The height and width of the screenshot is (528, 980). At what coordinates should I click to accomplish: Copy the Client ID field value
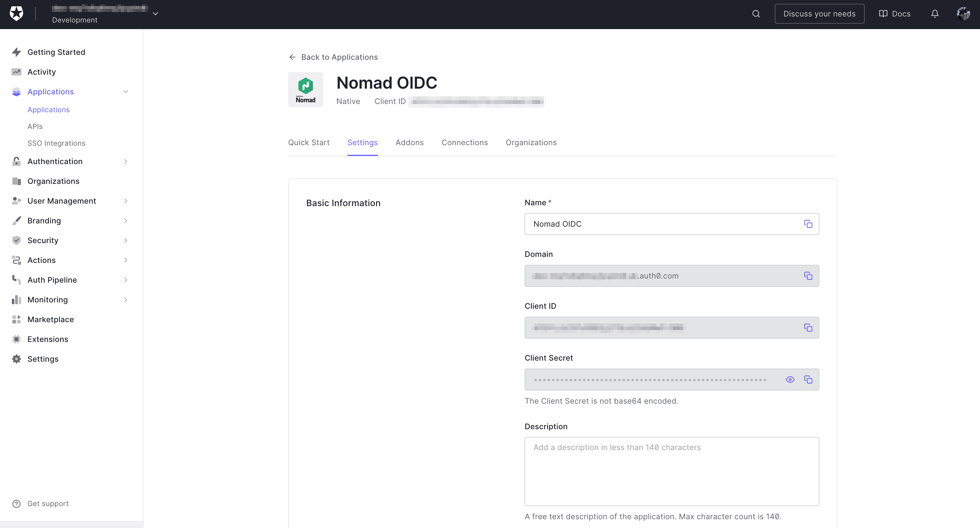[x=808, y=328]
